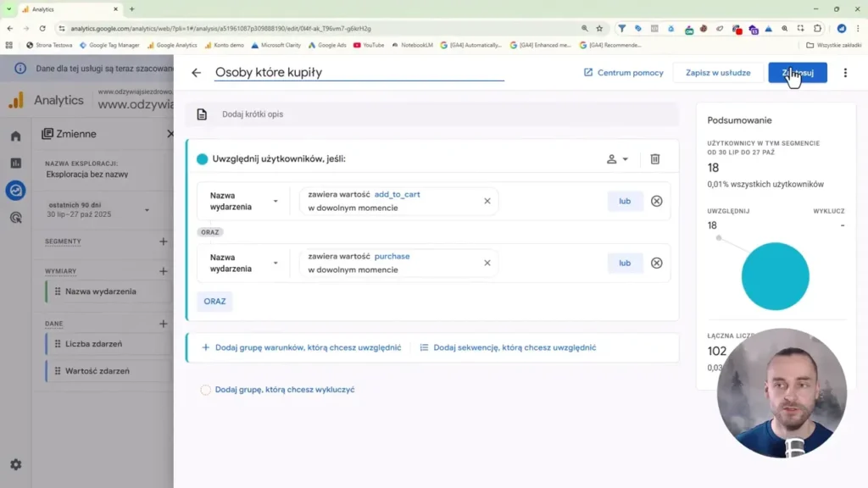
Task: Click the Dodaj krótki opis field
Action: tap(431, 114)
